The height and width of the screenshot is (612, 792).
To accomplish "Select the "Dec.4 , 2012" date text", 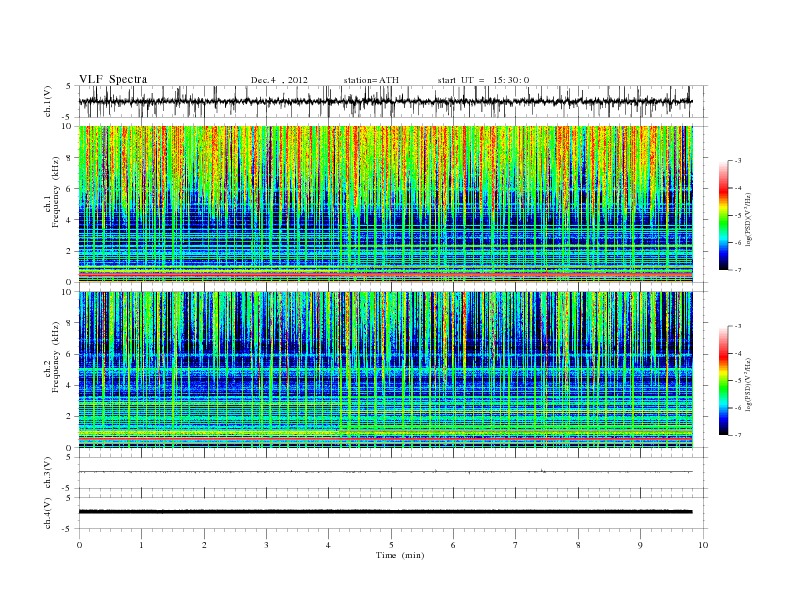I will 279,80.
